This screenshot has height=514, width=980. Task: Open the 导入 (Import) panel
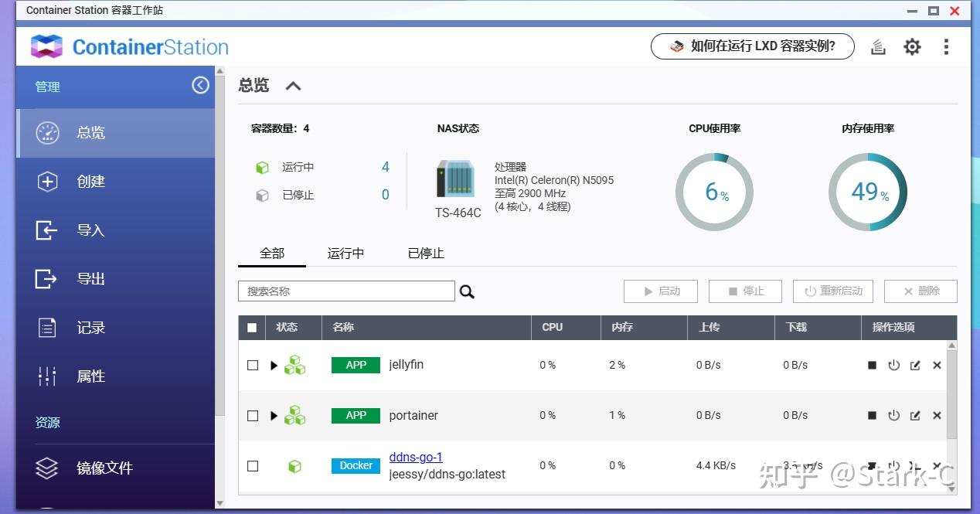(90, 230)
